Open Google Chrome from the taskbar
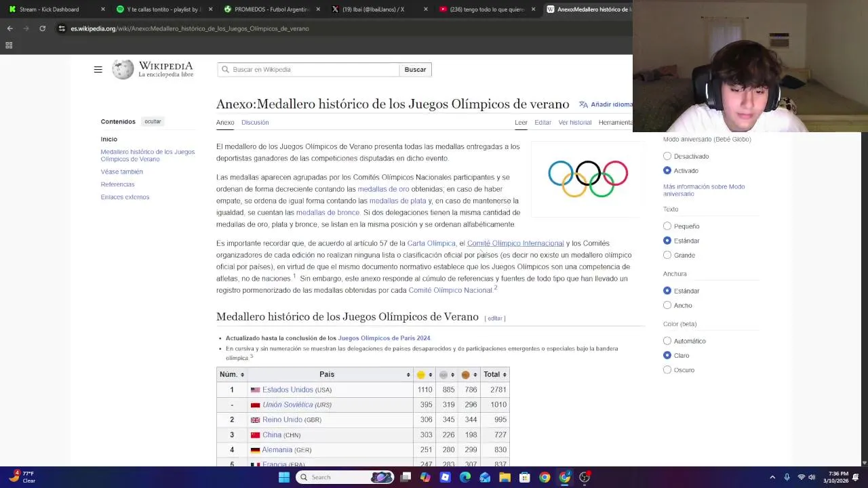868x488 pixels. (x=545, y=477)
